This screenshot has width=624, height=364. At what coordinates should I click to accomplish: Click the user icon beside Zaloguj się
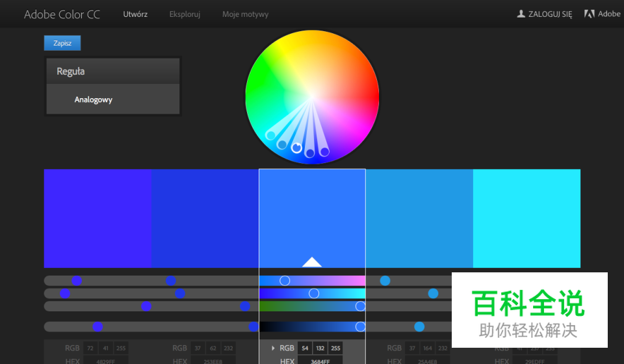(521, 14)
